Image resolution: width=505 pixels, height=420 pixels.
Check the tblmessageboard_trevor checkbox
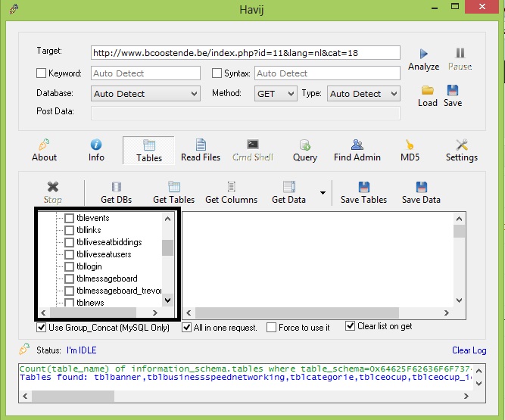69,291
